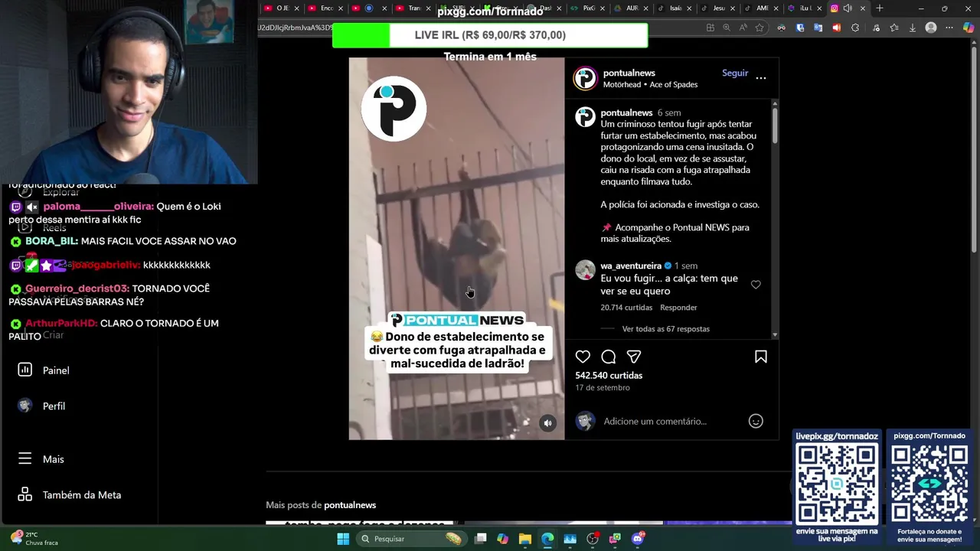This screenshot has height=551, width=980.
Task: Open pontualnews profile name in post header
Action: pyautogui.click(x=629, y=73)
